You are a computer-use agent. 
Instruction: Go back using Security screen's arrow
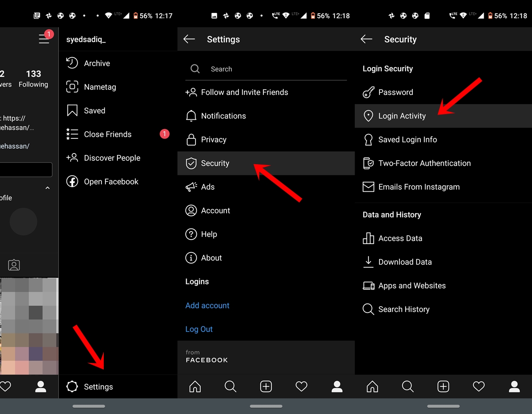pyautogui.click(x=366, y=39)
